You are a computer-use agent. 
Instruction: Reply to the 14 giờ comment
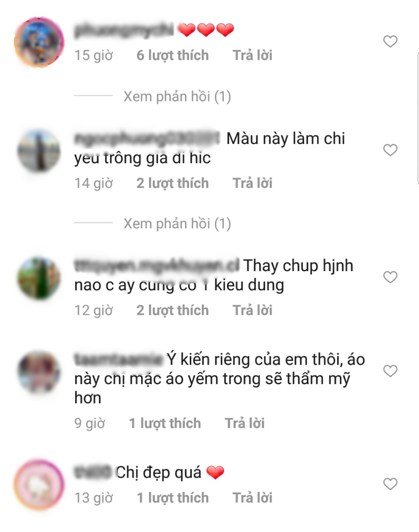pyautogui.click(x=252, y=183)
